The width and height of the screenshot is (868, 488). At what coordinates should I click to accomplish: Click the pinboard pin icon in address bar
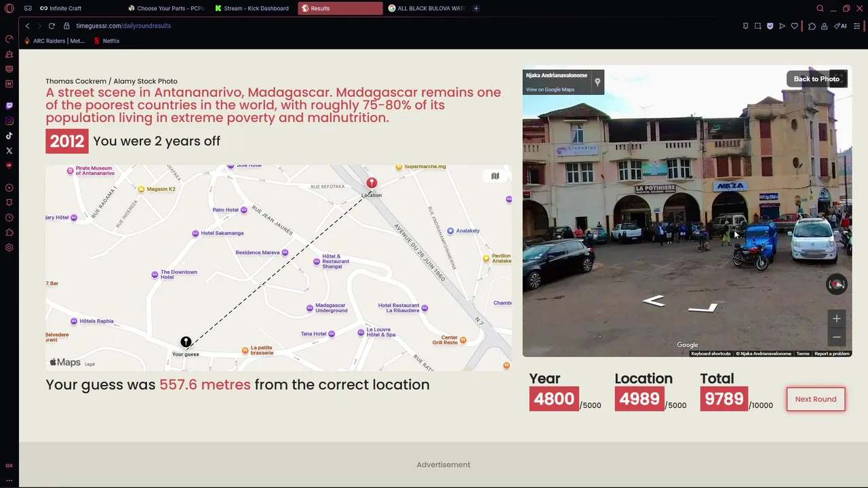tap(745, 26)
